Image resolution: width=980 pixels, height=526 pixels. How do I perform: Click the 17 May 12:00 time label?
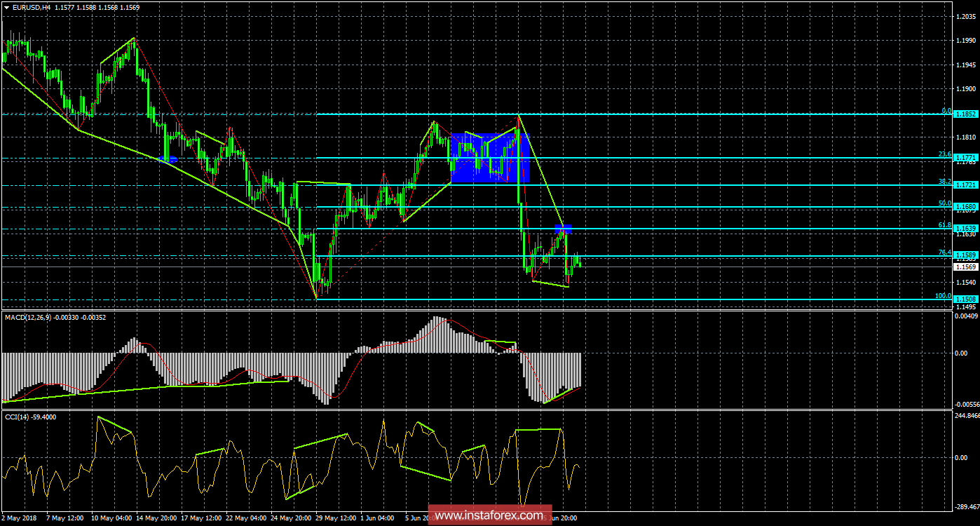pyautogui.click(x=201, y=518)
